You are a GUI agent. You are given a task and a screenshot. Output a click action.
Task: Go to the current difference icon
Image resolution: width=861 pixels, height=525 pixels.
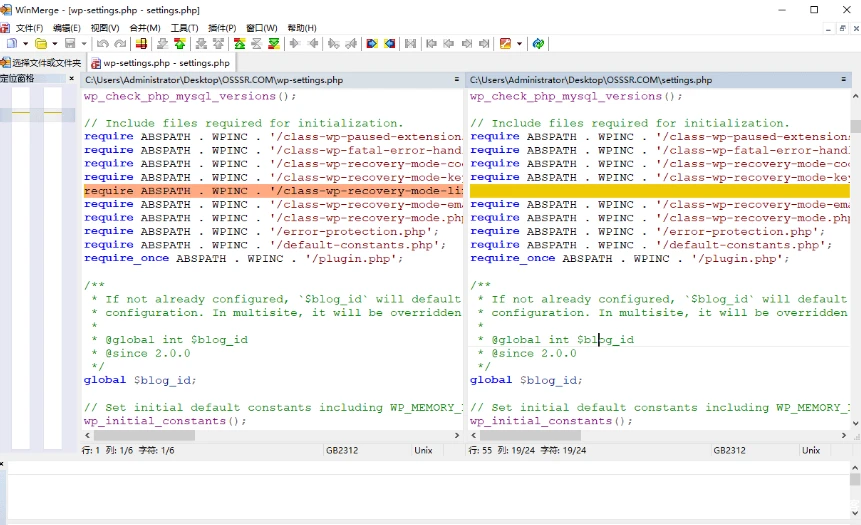coord(256,43)
